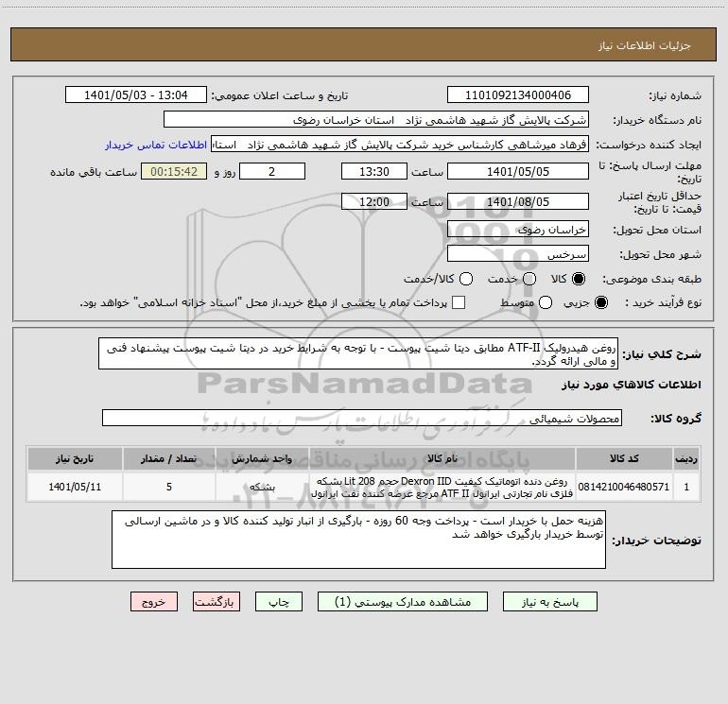This screenshot has width=728, height=704.
Task: Click the چاپ print button
Action: (x=279, y=602)
